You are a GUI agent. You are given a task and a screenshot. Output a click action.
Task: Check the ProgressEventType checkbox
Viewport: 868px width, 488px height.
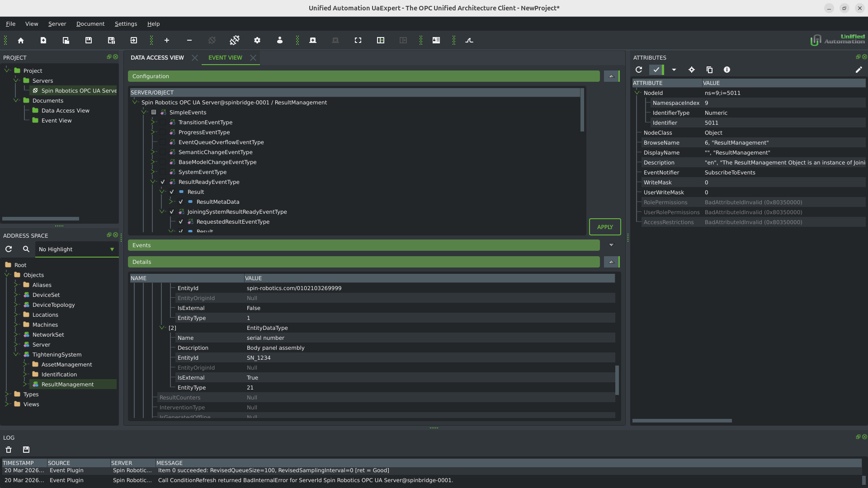163,132
